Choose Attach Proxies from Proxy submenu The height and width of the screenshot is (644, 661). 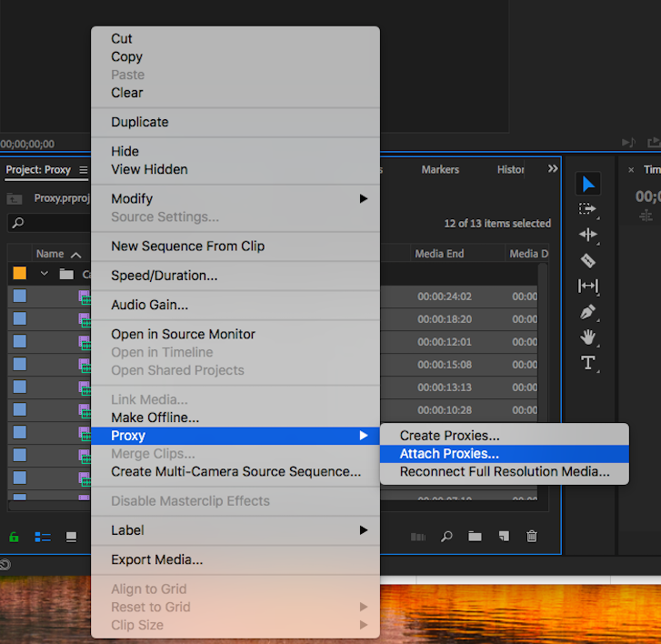449,454
